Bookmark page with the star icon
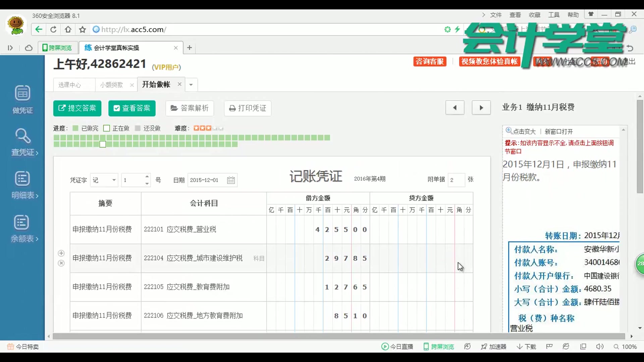Viewport: 644px width, 362px height. [83, 29]
